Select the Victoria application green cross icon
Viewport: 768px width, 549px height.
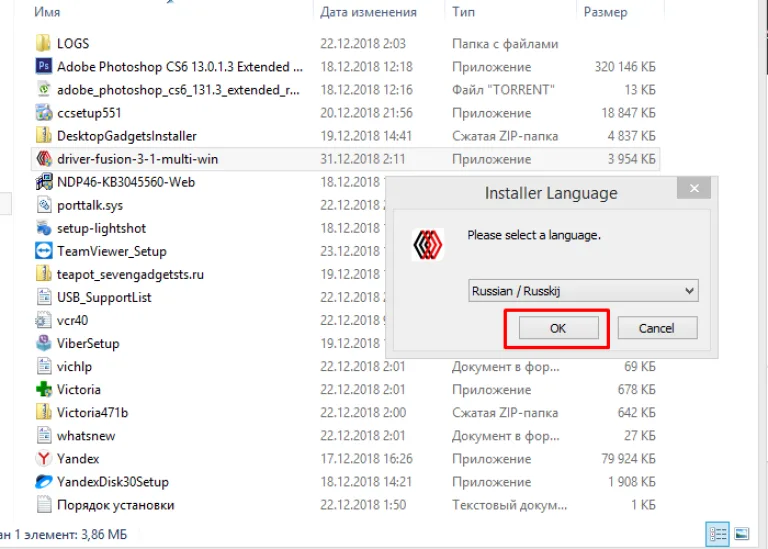tap(43, 389)
